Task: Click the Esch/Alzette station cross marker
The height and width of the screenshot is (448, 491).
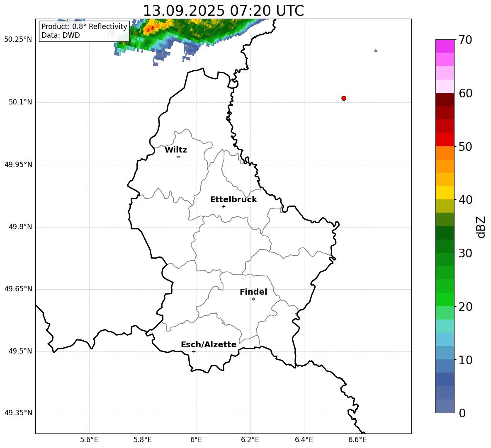Action: (194, 351)
